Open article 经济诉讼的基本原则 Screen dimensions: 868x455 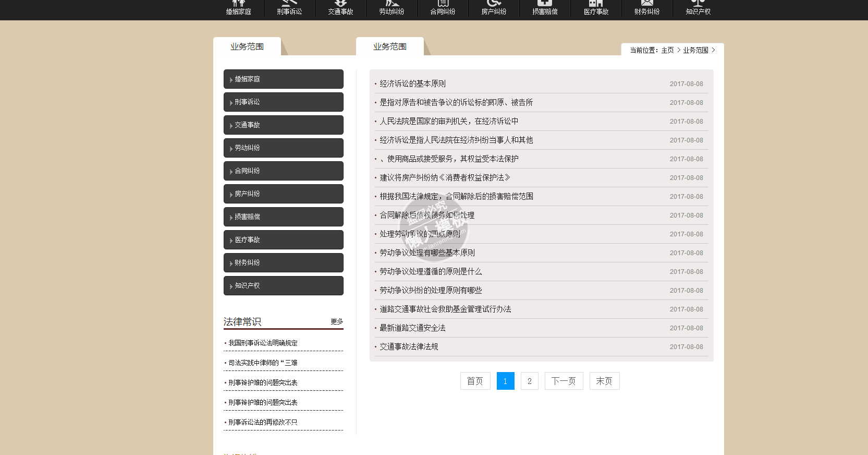point(412,84)
